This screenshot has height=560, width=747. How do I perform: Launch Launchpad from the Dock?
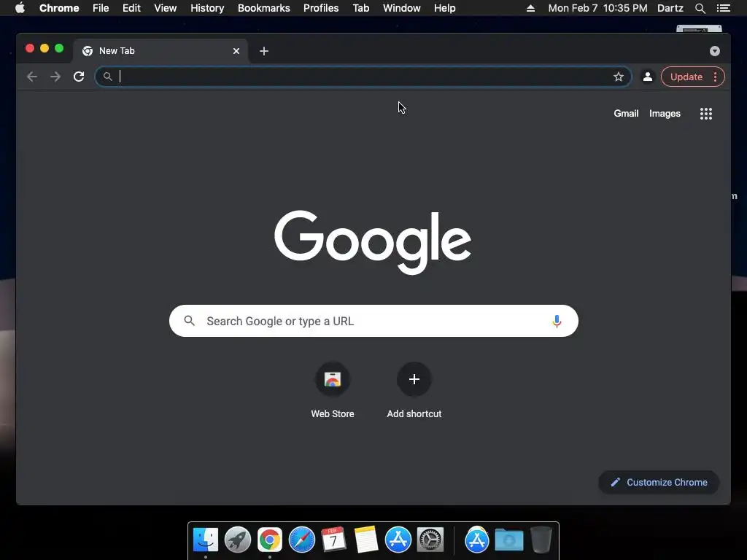(x=238, y=540)
